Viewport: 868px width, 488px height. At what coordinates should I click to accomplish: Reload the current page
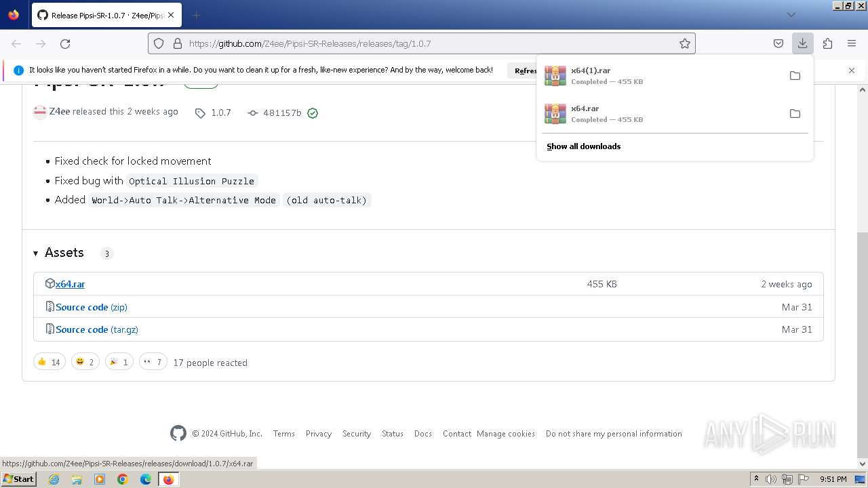65,43
